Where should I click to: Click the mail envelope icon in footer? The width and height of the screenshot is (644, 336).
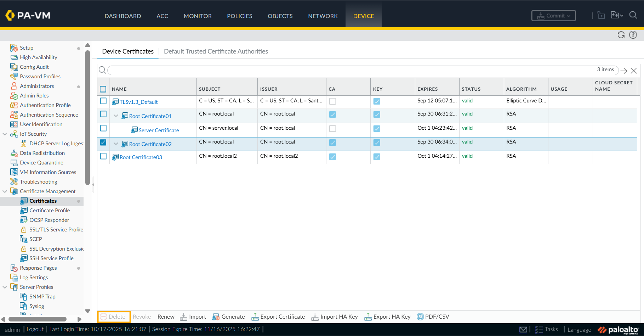[x=523, y=330]
